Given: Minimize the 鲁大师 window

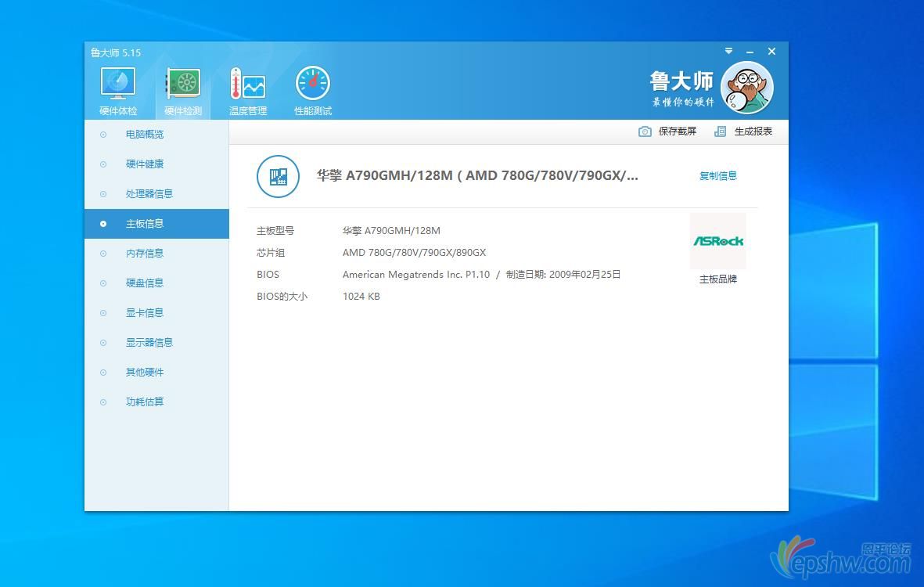Looking at the screenshot, I should [750, 52].
